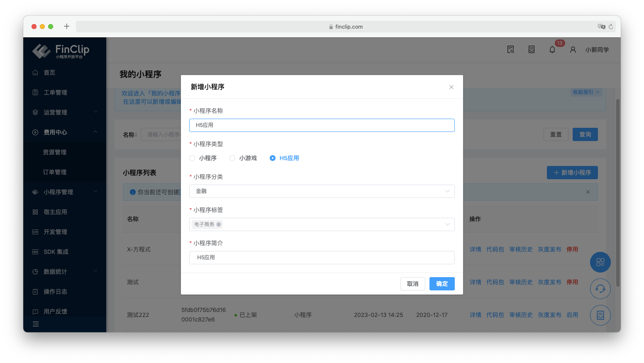This screenshot has height=363, width=644.
Task: Click the 取消 button
Action: (412, 284)
